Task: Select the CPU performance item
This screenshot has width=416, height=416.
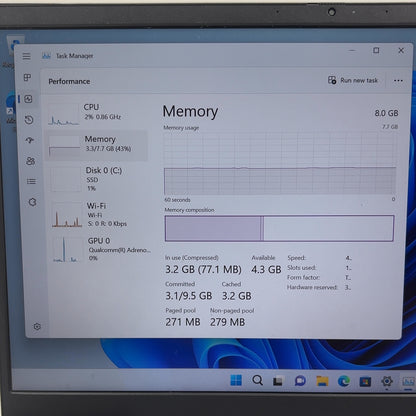Action: [97, 114]
